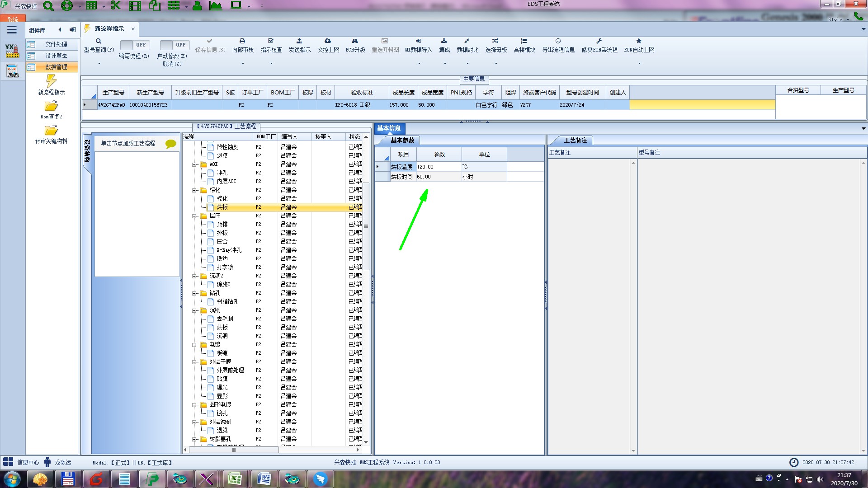868x488 pixels.
Task: Open Excel from the Windows taskbar
Action: (235, 479)
